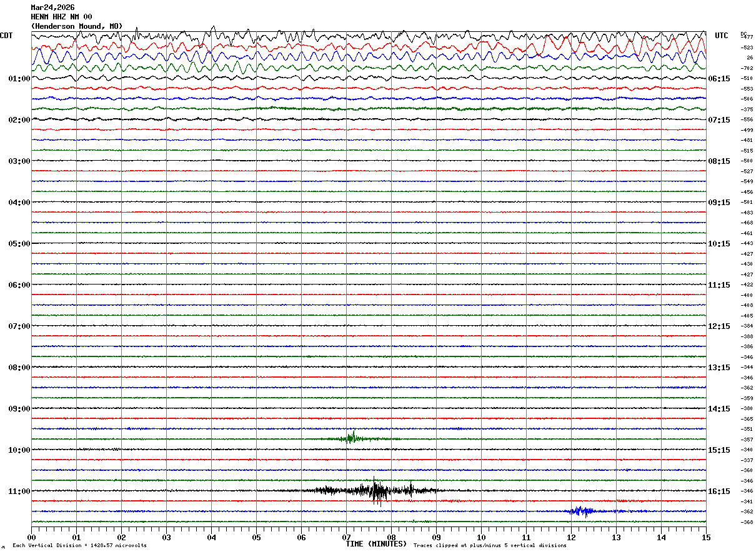
Task: Click the DC offset value -523
Action: pyautogui.click(x=747, y=48)
